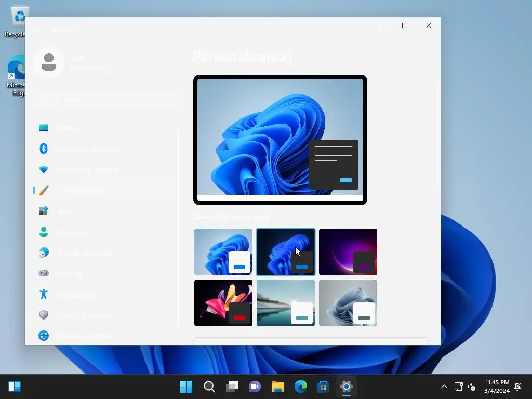
Task: Click the Find a setting search box
Action: pos(107,99)
